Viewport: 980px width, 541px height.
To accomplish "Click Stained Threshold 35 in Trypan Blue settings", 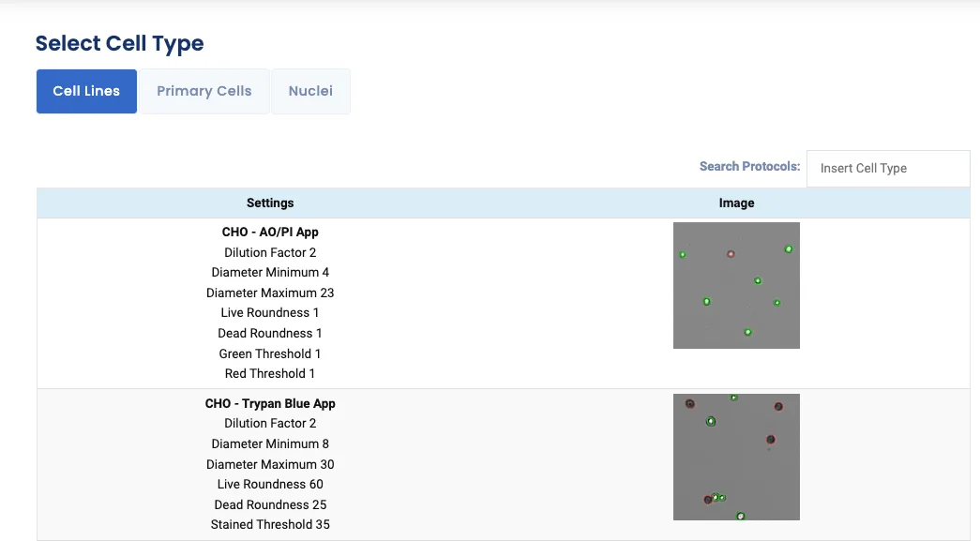I will 270,524.
